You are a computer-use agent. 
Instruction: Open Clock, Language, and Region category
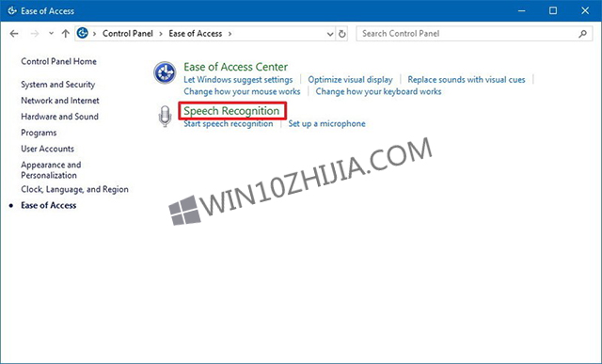[74, 190]
